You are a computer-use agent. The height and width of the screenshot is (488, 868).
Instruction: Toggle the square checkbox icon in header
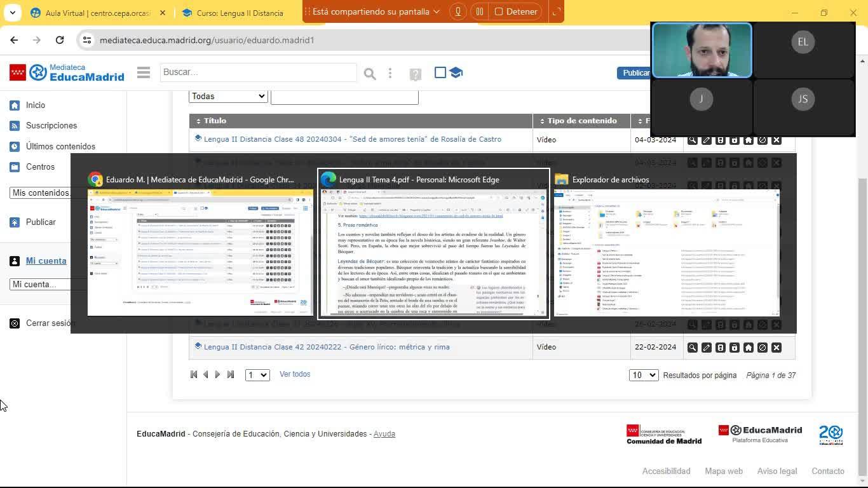click(440, 72)
